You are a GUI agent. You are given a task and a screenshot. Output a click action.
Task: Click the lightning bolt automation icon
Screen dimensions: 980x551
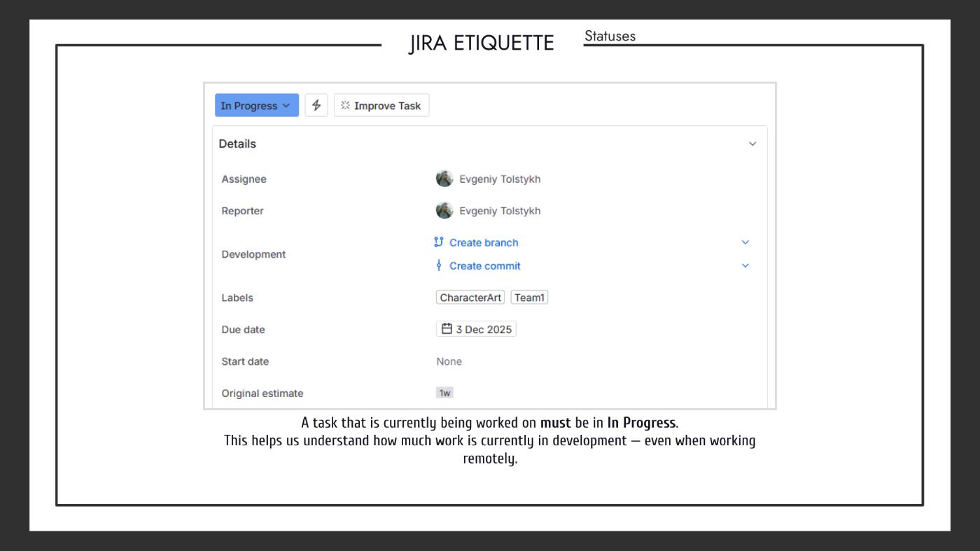tap(316, 106)
